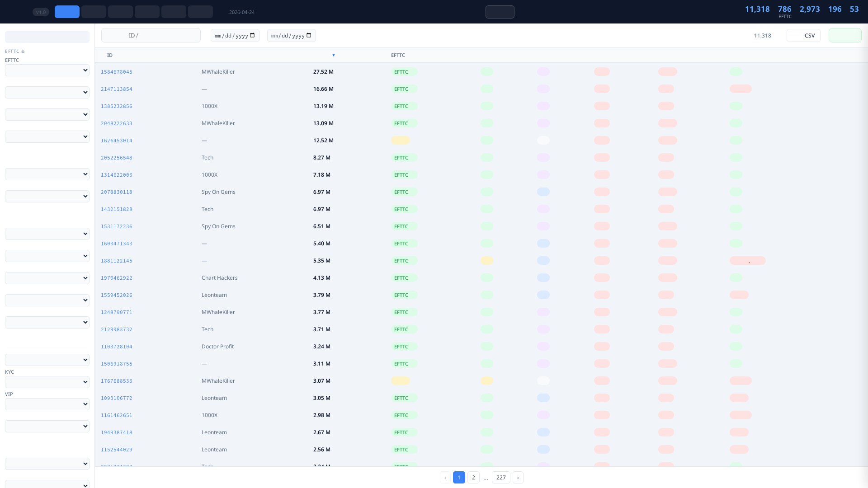This screenshot has height=488, width=868.
Task: Click the second mm/dd/yyyy date field
Action: (x=292, y=35)
